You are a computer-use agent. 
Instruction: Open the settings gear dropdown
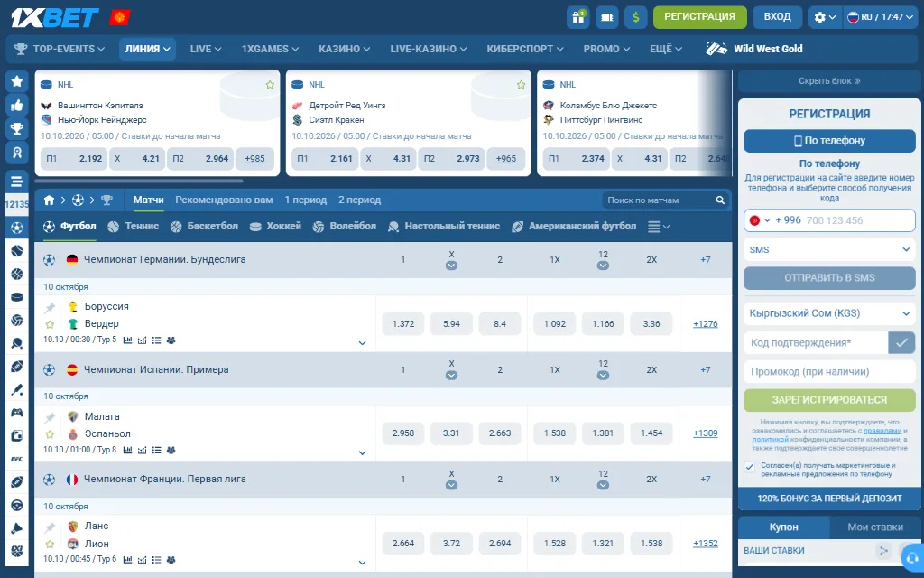pos(825,17)
